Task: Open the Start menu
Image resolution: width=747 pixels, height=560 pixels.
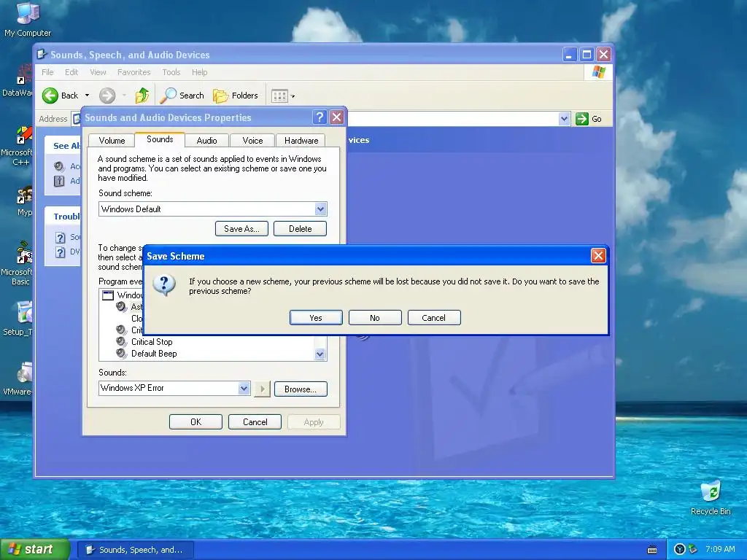Action: pyautogui.click(x=35, y=550)
